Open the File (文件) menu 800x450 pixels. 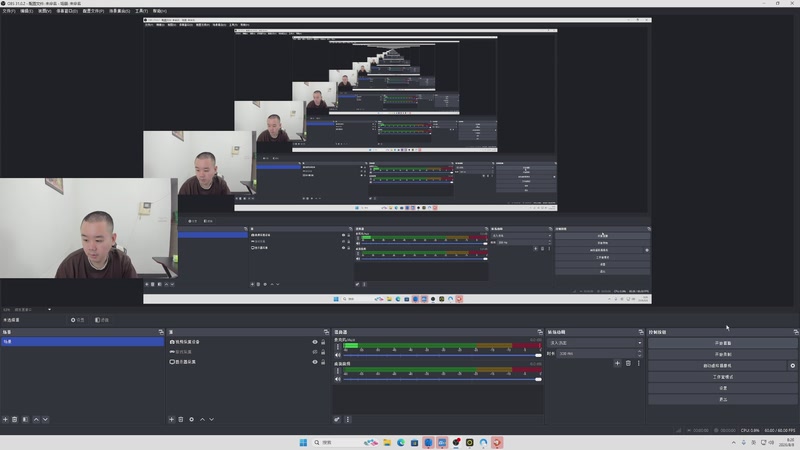(x=9, y=11)
